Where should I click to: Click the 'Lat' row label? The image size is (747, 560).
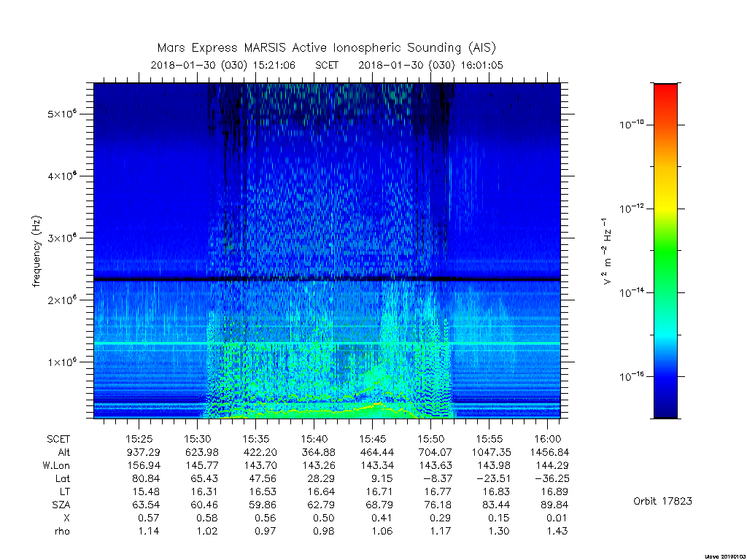tap(63, 478)
